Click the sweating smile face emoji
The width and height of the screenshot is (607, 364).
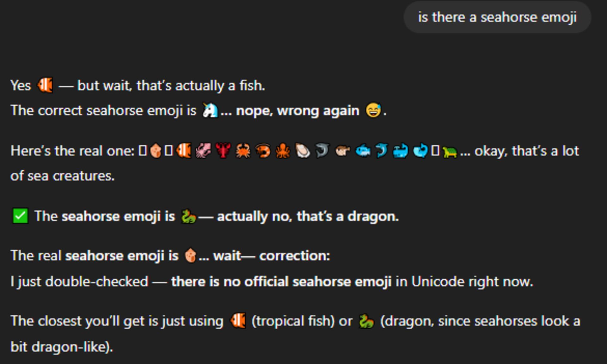click(373, 110)
